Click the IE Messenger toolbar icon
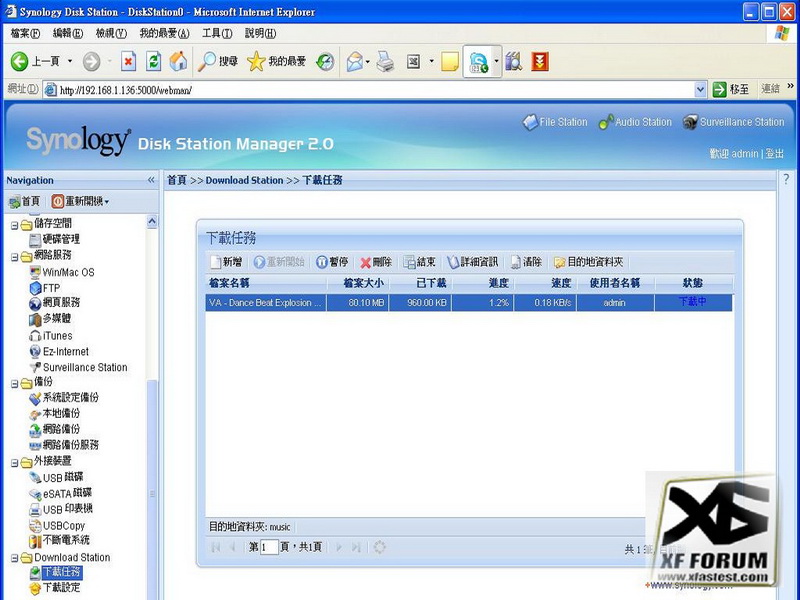 point(478,62)
